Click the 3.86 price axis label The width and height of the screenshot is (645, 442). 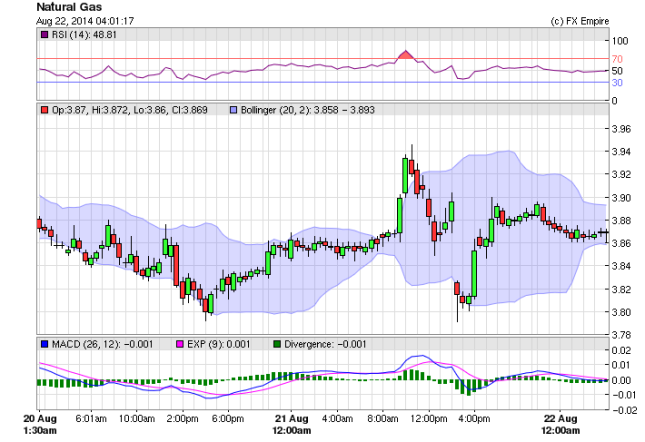click(621, 243)
